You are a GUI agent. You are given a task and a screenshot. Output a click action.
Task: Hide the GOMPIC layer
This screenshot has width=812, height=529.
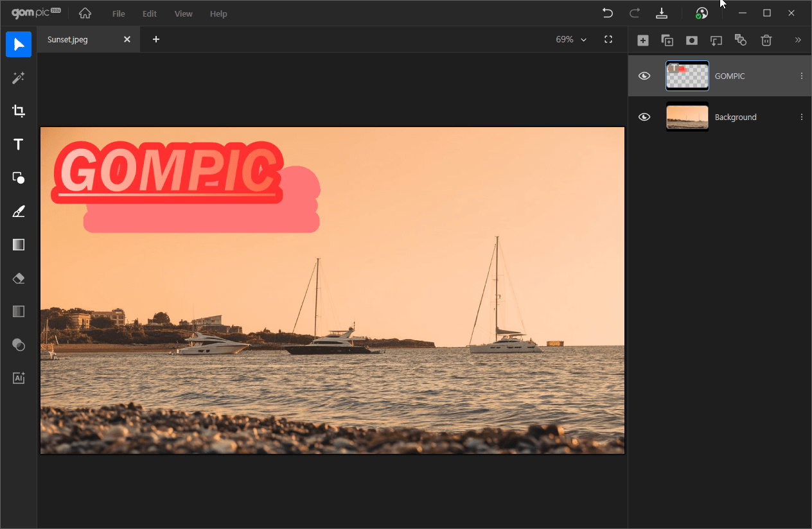tap(644, 76)
